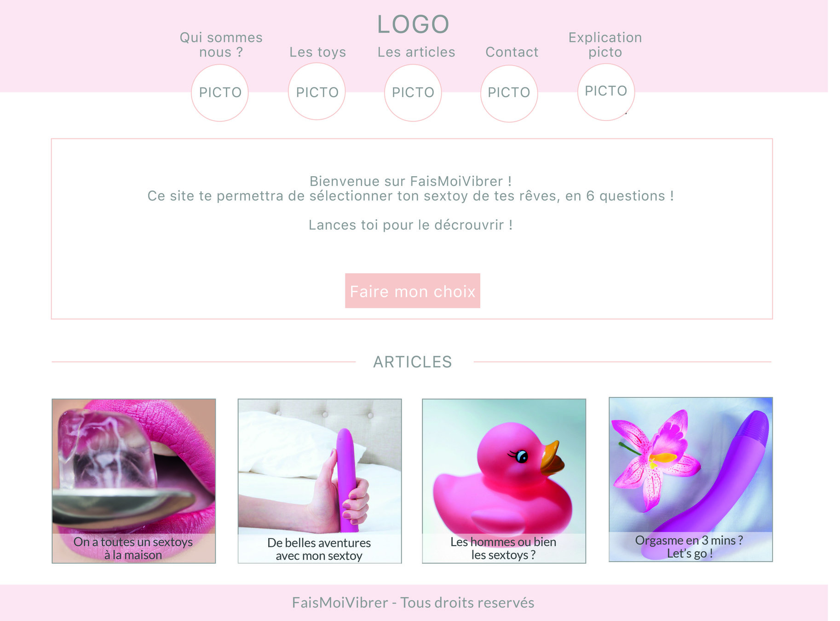The width and height of the screenshot is (840, 621).
Task: Click the Faire mon choix button
Action: click(413, 291)
